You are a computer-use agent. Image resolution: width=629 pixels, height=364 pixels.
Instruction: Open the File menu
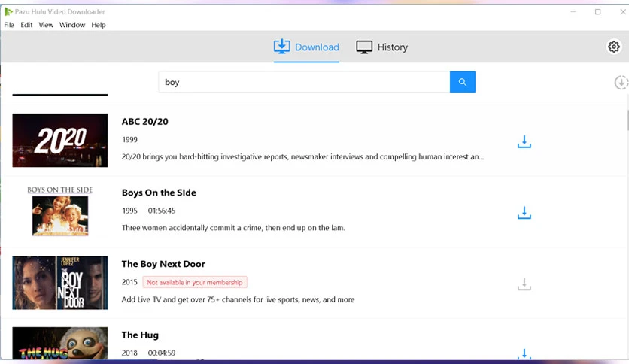point(9,25)
